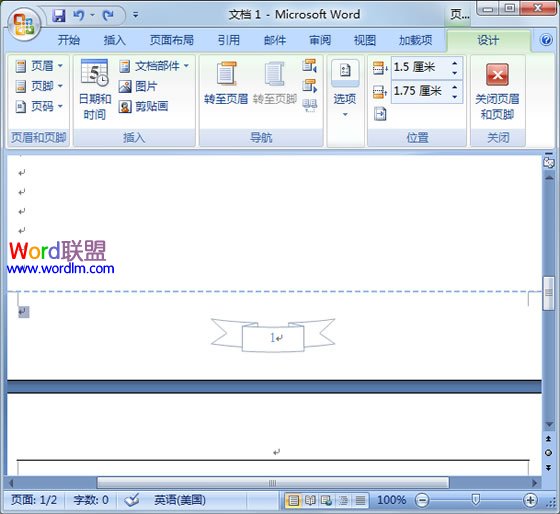The image size is (560, 514).
Task: Redo the last action
Action: pos(108,15)
